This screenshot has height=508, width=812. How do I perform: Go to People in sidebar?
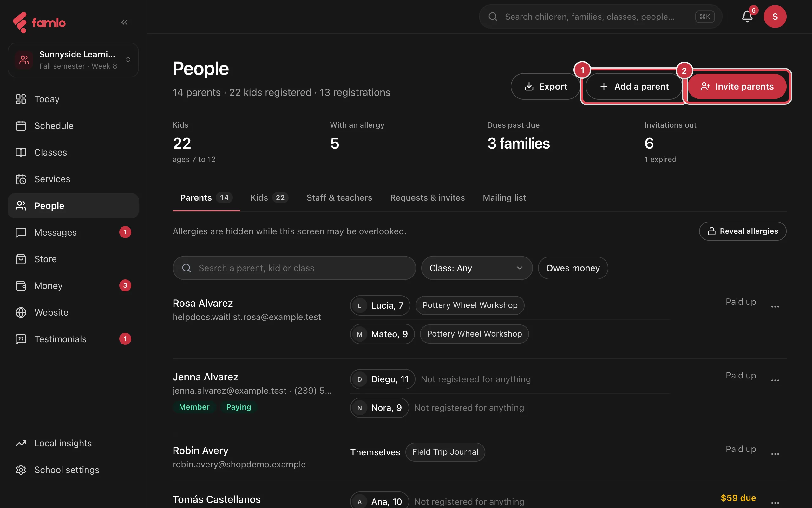click(73, 206)
